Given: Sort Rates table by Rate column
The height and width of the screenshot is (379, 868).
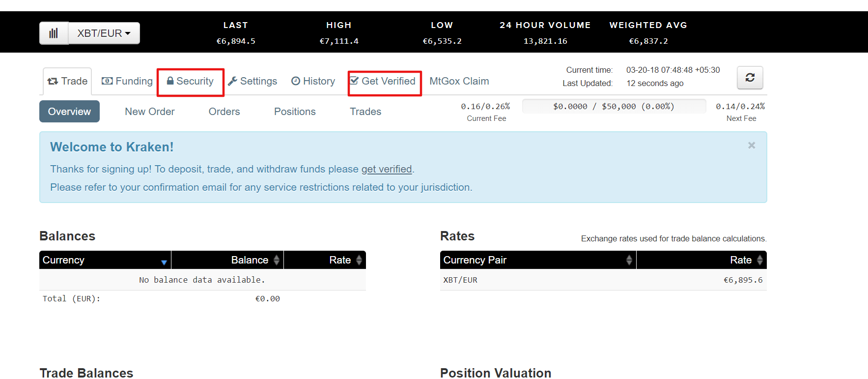Looking at the screenshot, I should coord(701,260).
